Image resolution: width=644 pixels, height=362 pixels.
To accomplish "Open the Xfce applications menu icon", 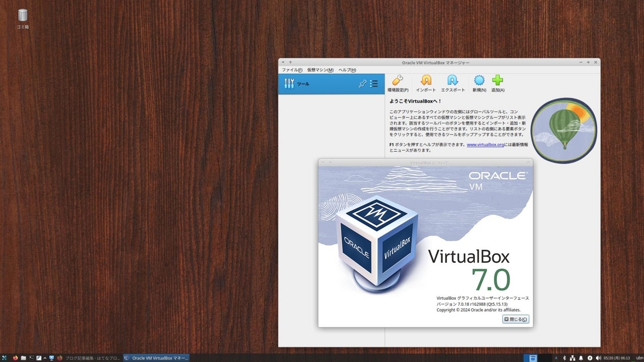I will [4, 358].
